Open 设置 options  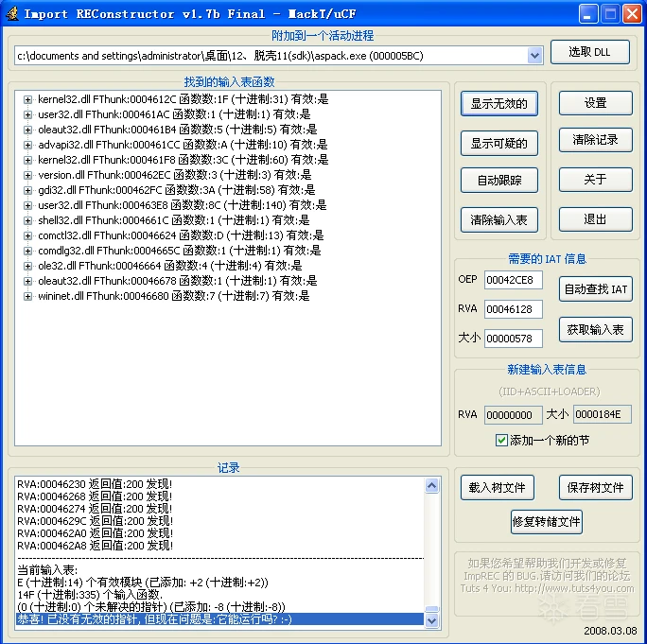click(x=595, y=103)
